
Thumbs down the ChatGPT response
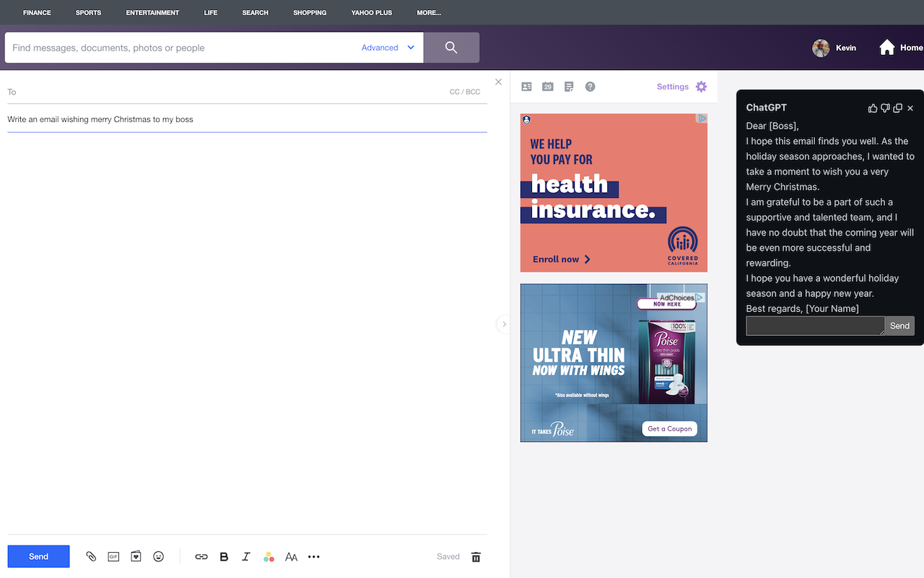coord(885,108)
